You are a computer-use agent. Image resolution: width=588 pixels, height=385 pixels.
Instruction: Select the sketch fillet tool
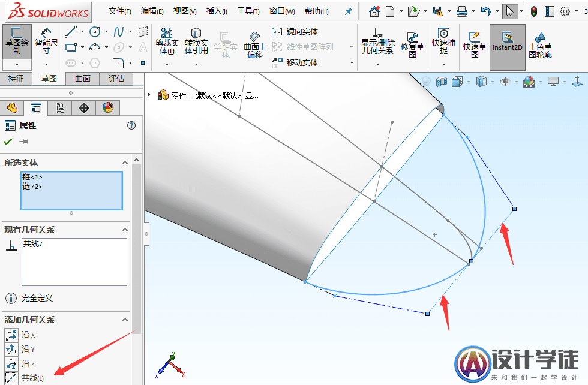pyautogui.click(x=119, y=62)
